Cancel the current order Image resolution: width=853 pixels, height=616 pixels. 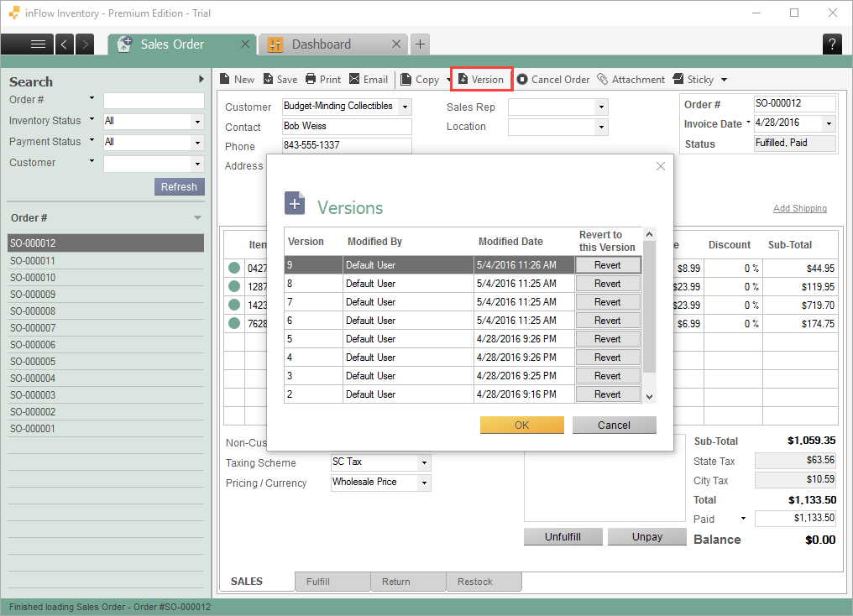(552, 79)
